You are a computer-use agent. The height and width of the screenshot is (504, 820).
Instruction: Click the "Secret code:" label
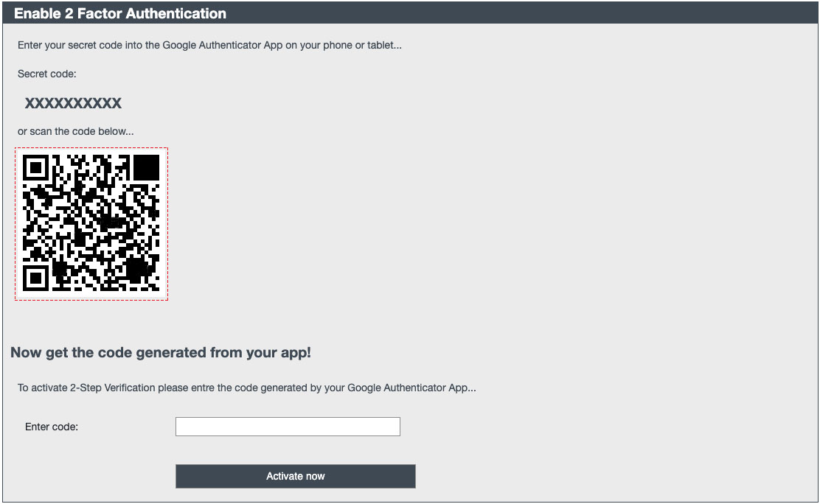[x=47, y=74]
